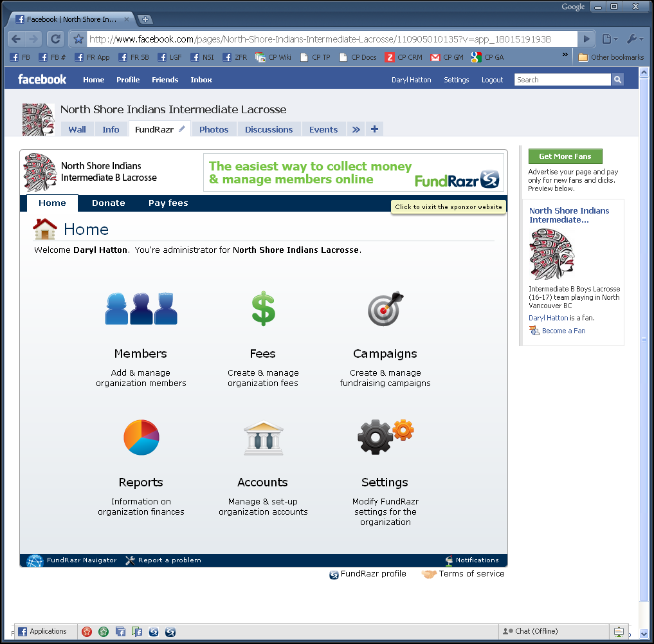Open the Members people icon
Image resolution: width=654 pixels, height=644 pixels.
tap(141, 309)
